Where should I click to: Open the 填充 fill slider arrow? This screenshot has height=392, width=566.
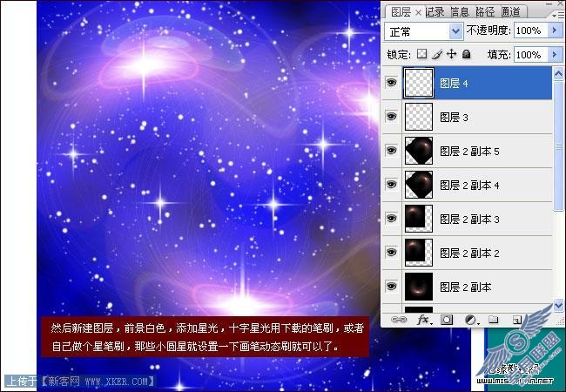[x=555, y=55]
